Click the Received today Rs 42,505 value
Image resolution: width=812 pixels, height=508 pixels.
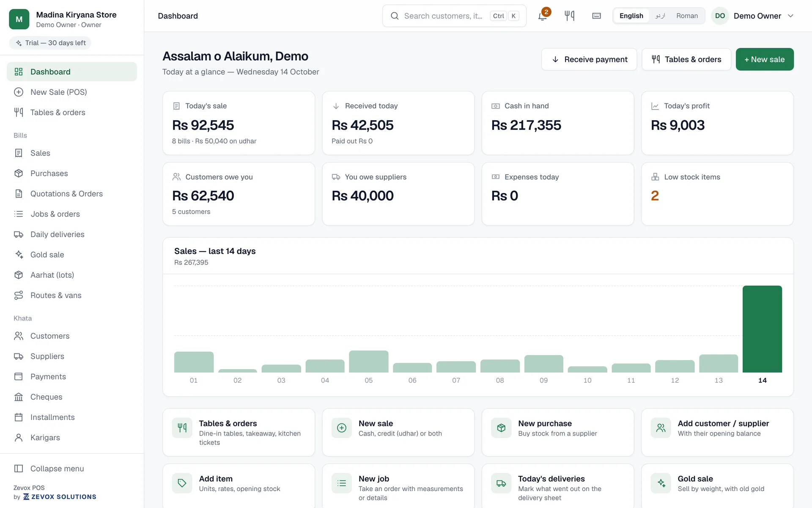click(362, 125)
